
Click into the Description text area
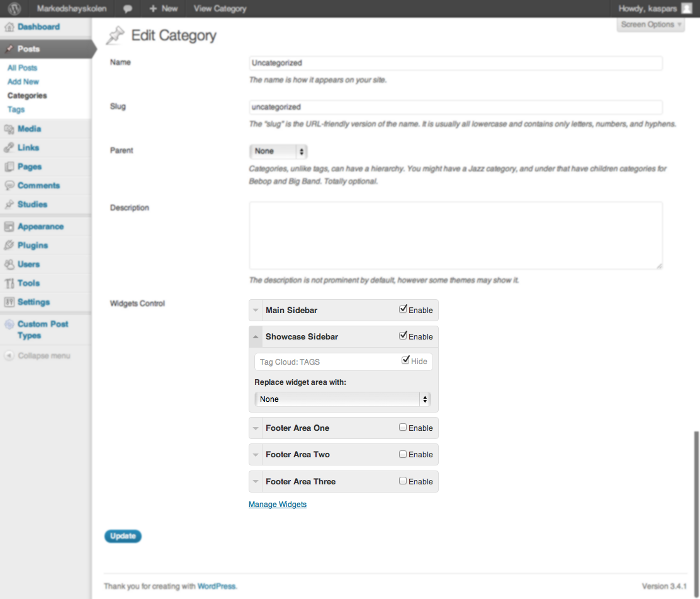[x=455, y=236]
